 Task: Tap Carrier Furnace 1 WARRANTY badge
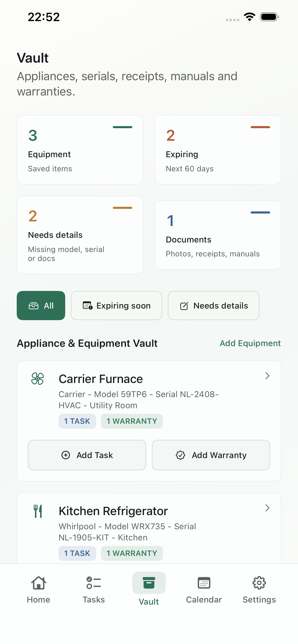[x=132, y=421]
